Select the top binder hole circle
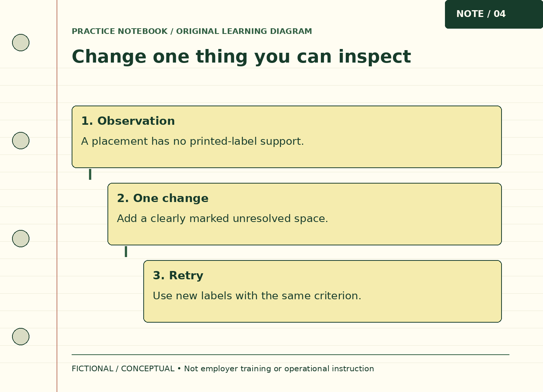This screenshot has width=543, height=392. [21, 43]
